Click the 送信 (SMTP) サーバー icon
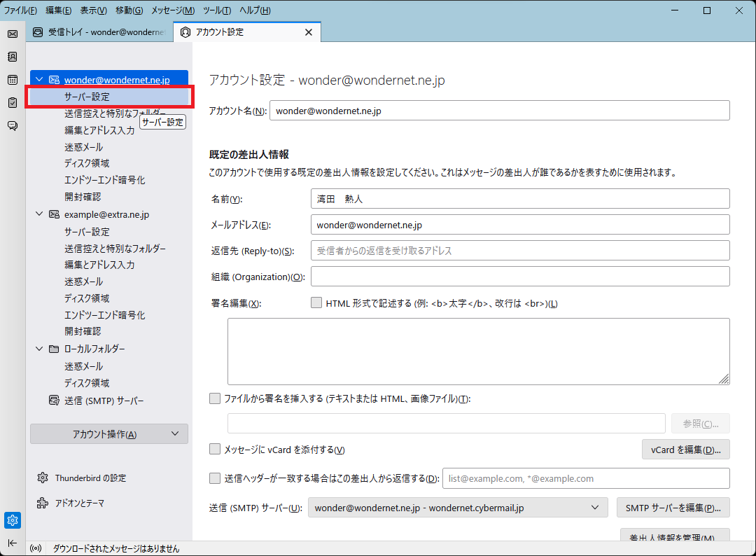Viewport: 756px width, 556px height. [54, 401]
